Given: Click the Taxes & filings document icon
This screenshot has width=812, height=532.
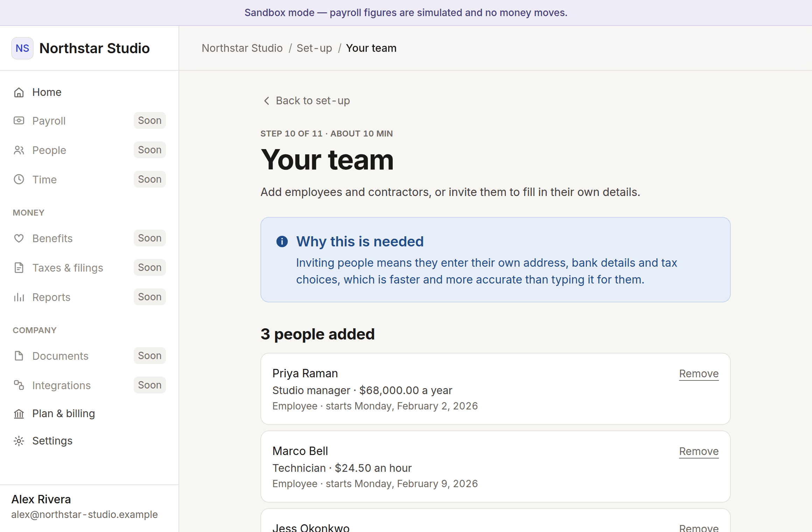Looking at the screenshot, I should click(19, 268).
